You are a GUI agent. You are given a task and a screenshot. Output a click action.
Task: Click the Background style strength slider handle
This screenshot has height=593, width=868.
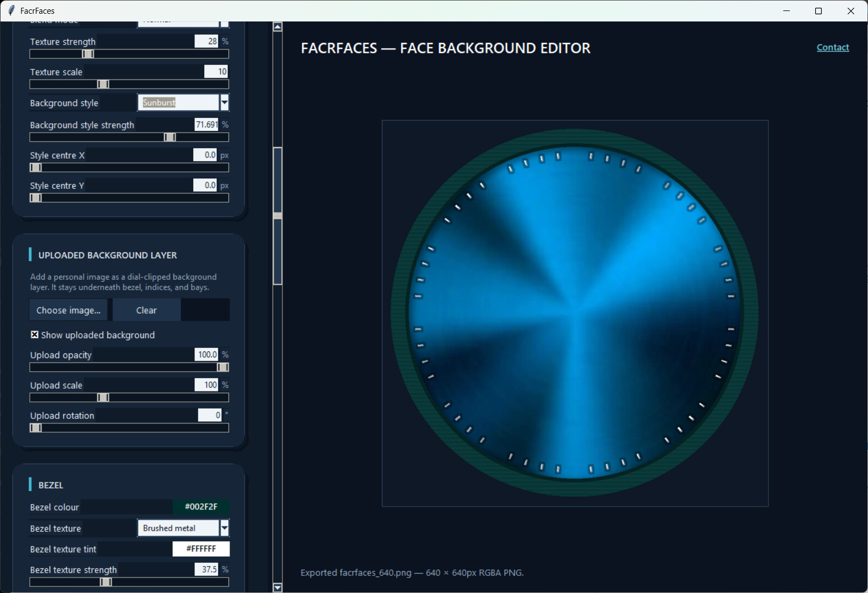point(170,137)
